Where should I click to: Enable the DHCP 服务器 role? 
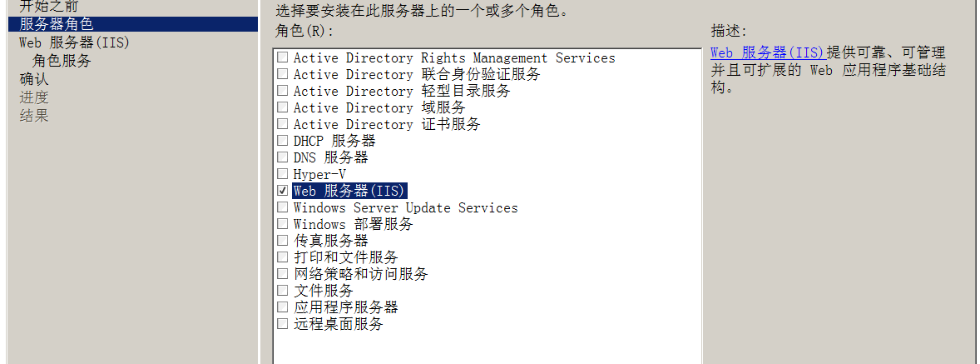click(x=283, y=141)
